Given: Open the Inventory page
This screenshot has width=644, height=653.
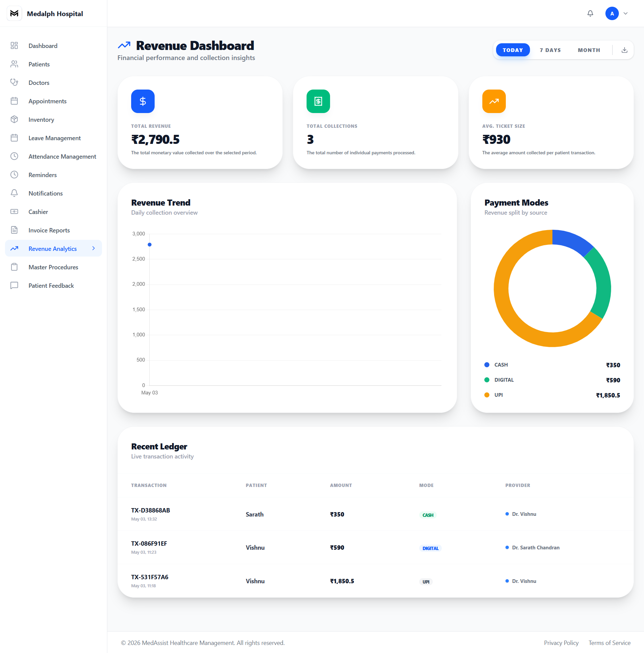Looking at the screenshot, I should (53, 119).
